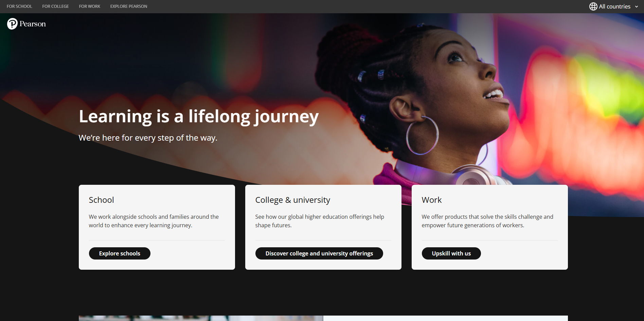Open the All countries selector
This screenshot has width=644, height=321.
click(x=614, y=6)
